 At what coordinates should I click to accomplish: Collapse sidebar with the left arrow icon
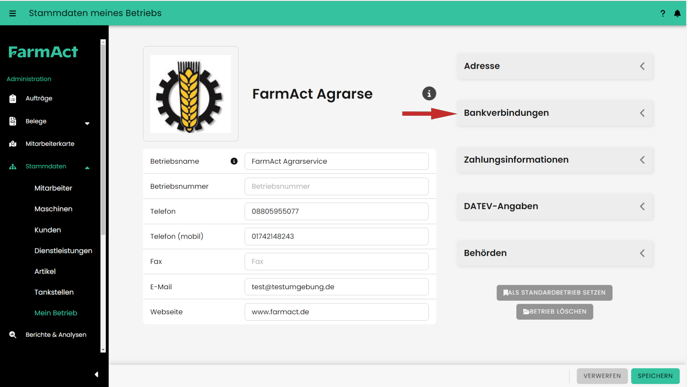point(97,374)
